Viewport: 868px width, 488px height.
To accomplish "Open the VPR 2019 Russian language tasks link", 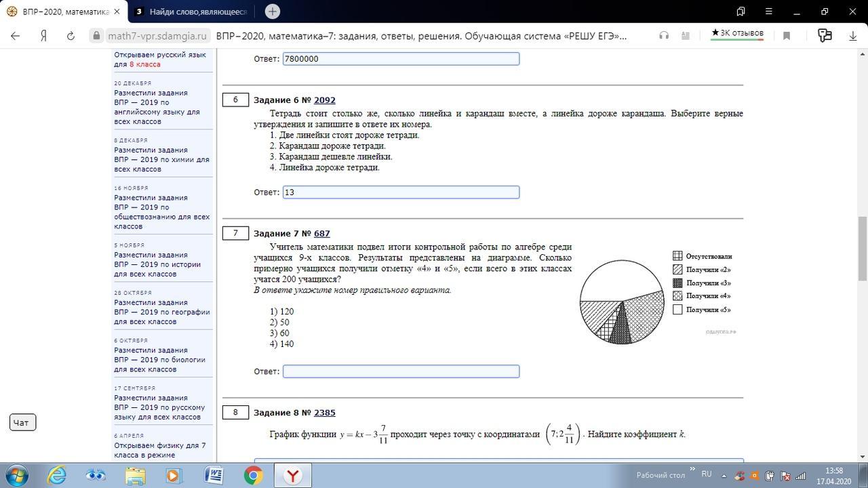I will (159, 407).
